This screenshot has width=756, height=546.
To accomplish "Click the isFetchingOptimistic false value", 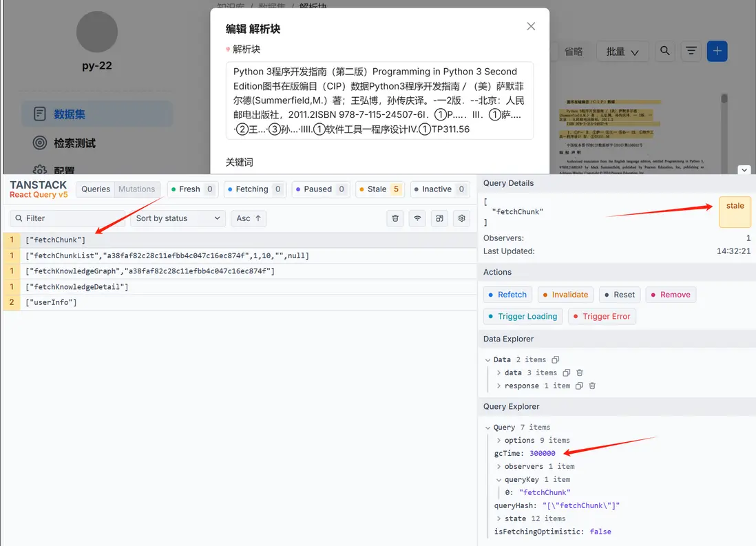I will coord(600,532).
